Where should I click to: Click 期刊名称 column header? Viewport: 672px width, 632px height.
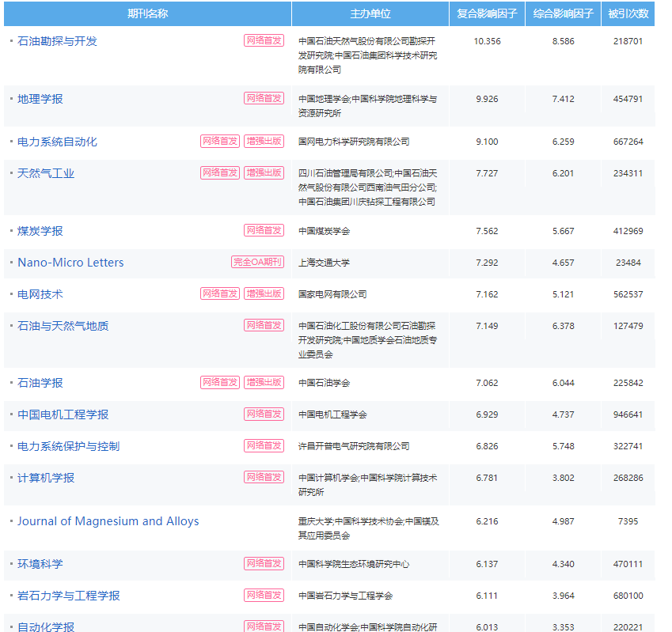147,13
